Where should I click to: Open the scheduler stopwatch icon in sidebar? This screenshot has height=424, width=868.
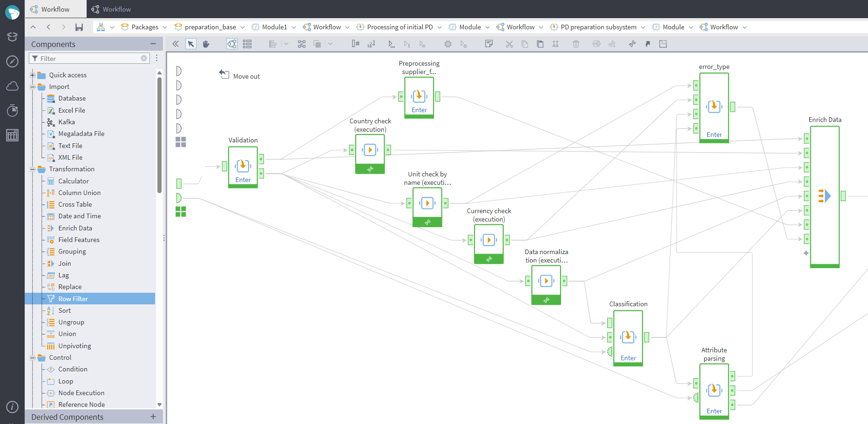coord(12,110)
